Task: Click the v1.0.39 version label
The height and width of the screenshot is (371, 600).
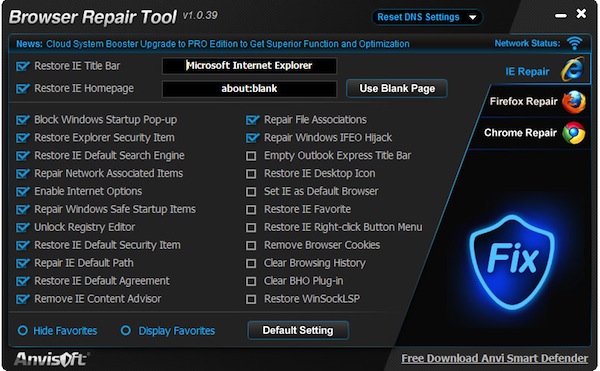Action: (200, 16)
